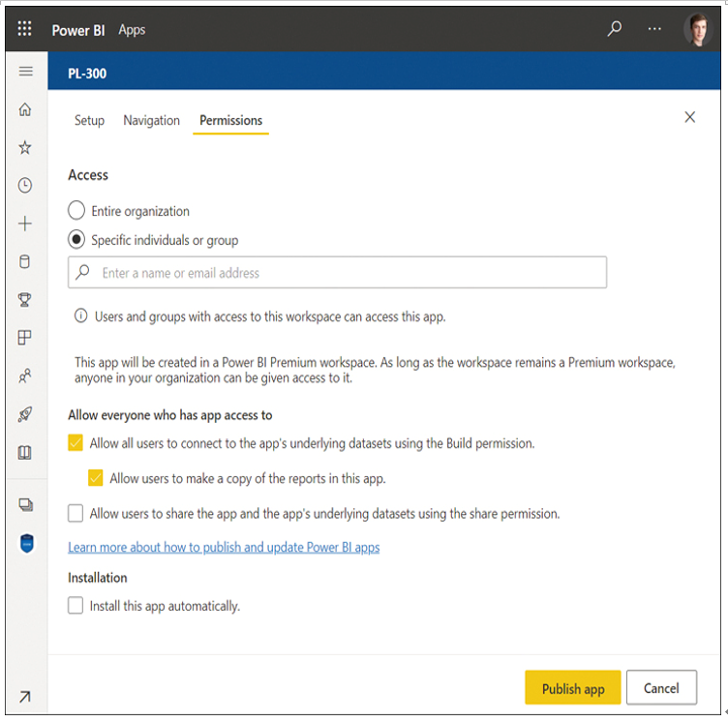The height and width of the screenshot is (722, 728).
Task: Check Install this app automatically
Action: pyautogui.click(x=76, y=606)
